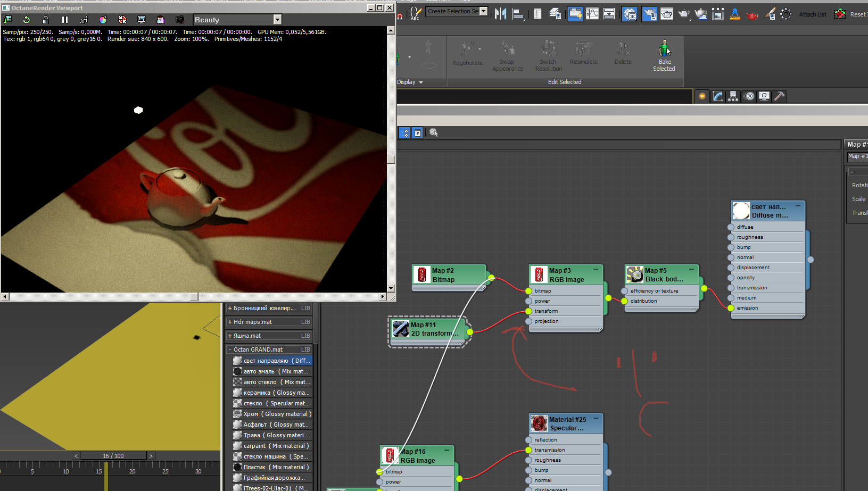This screenshot has height=491, width=868.
Task: Switch to the Modify command panel tab
Action: click(718, 96)
